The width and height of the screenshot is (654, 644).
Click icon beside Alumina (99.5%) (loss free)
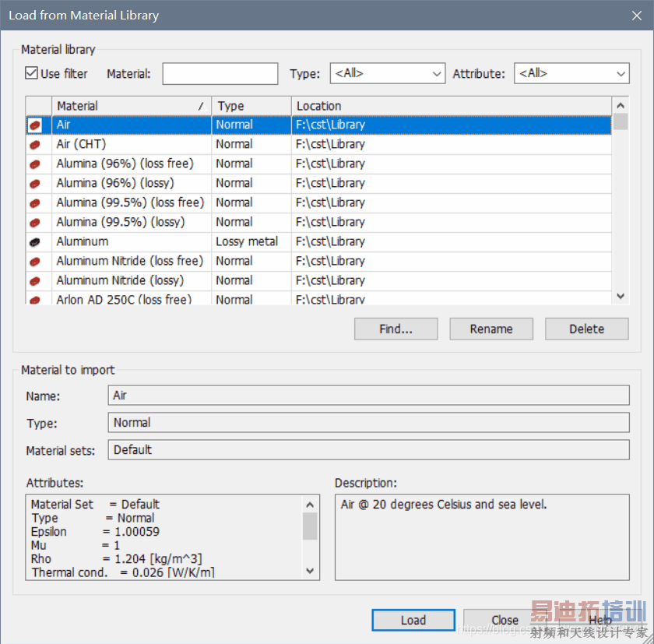pos(35,203)
